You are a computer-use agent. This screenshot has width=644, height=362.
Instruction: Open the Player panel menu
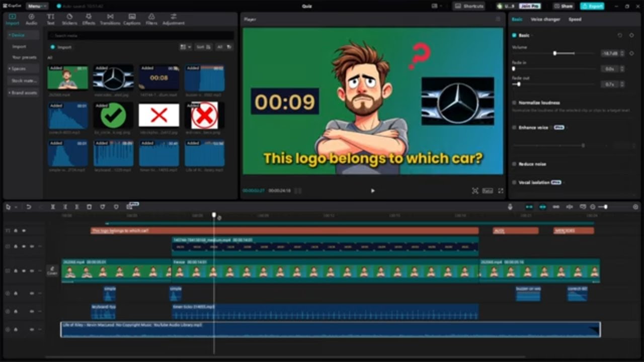(x=499, y=19)
